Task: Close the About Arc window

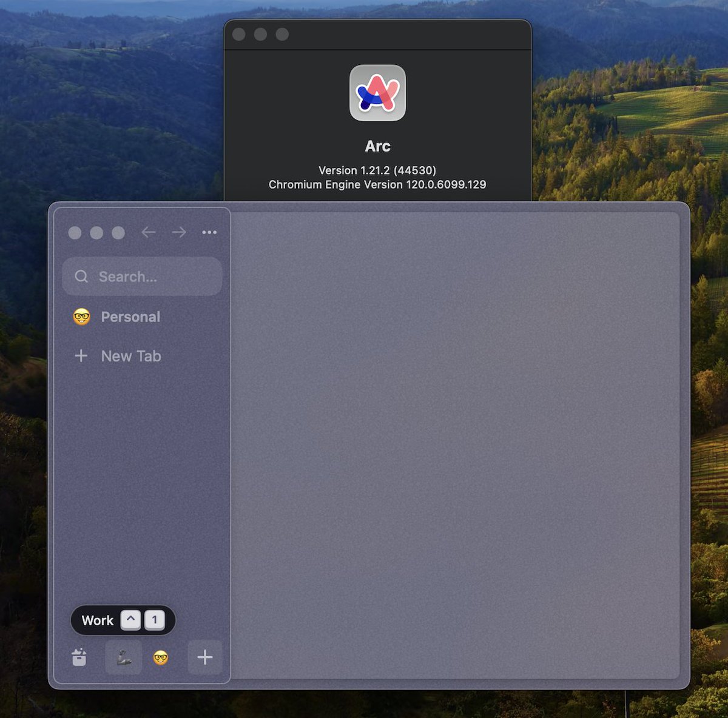Action: (239, 35)
